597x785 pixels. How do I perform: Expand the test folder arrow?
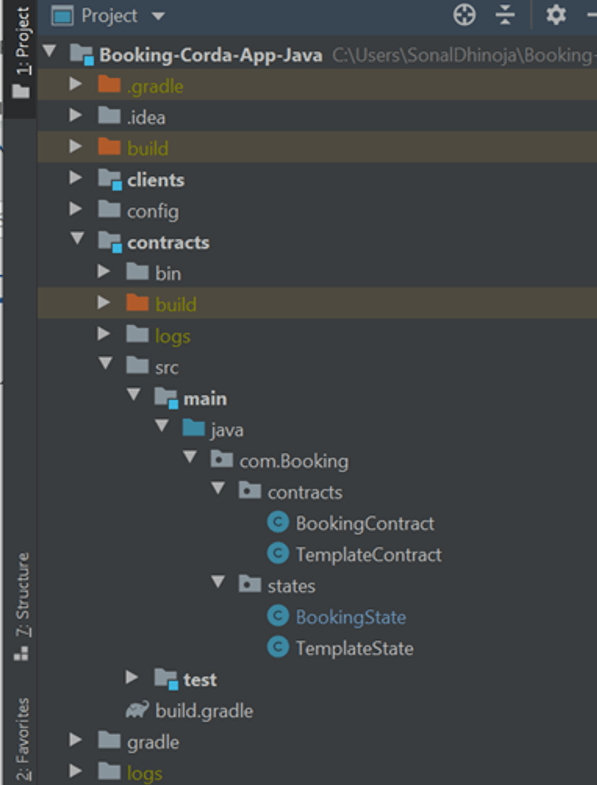(132, 677)
